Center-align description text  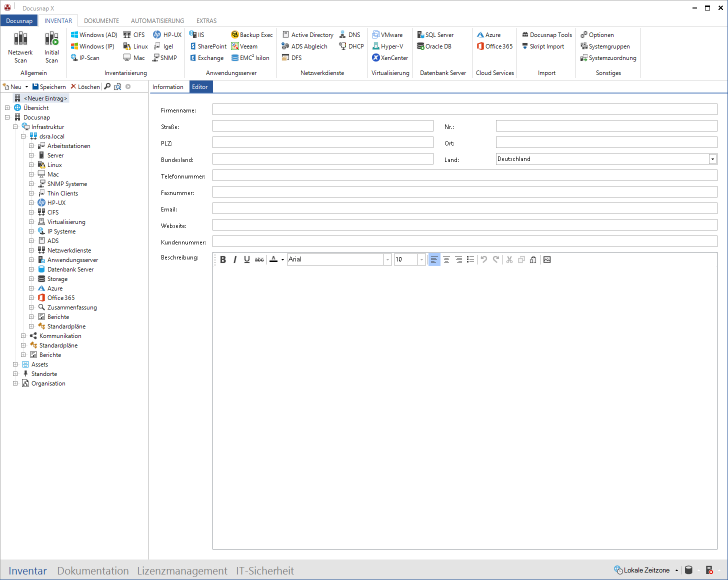coord(446,259)
